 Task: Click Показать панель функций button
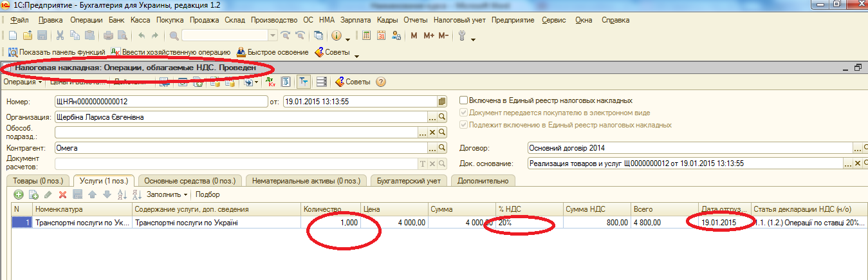pos(55,52)
